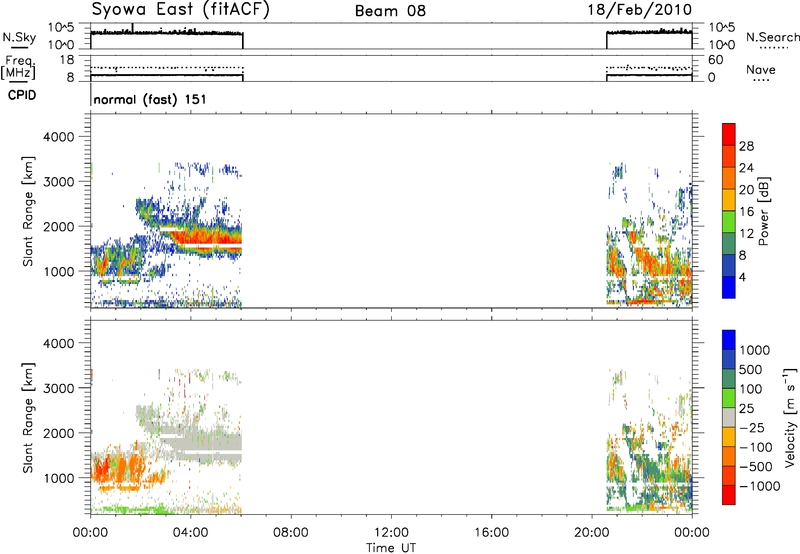
Task: Click the '12' label on Power colorbar
Action: 746,234
